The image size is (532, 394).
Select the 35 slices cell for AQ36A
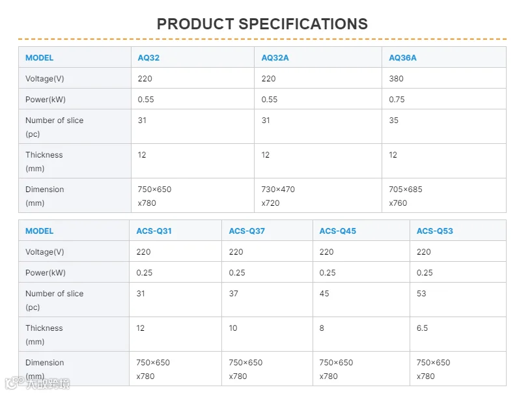tap(394, 120)
